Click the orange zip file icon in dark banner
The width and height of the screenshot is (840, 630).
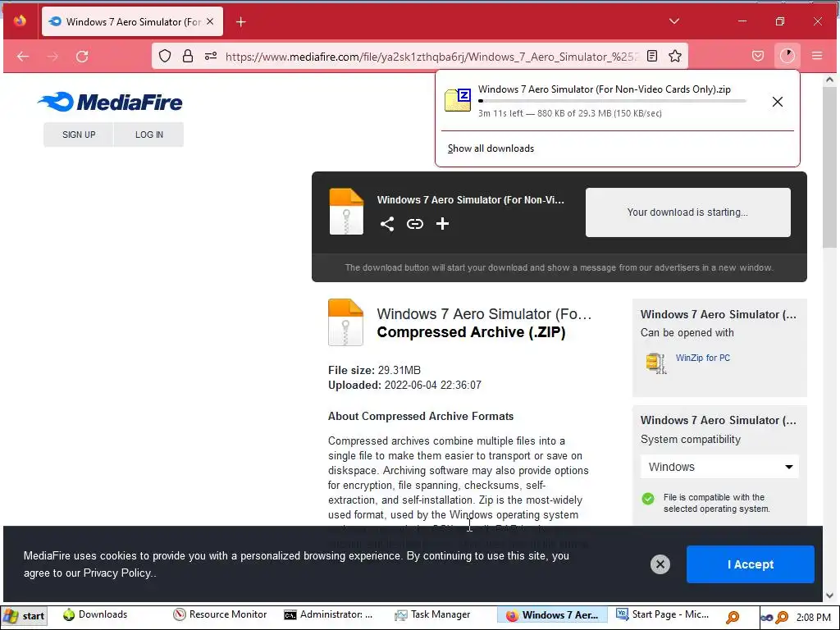point(346,212)
